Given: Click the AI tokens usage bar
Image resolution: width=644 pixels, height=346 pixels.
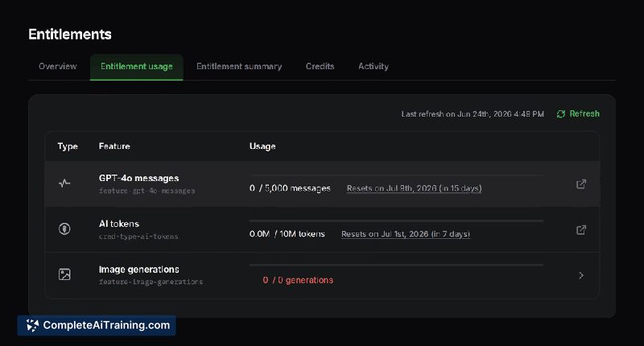Looking at the screenshot, I should (x=396, y=220).
